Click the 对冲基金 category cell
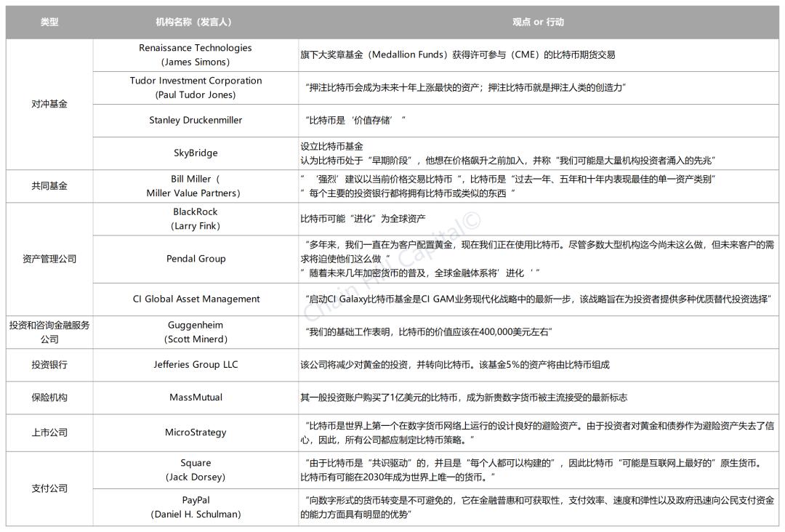785x532 pixels. [49, 104]
